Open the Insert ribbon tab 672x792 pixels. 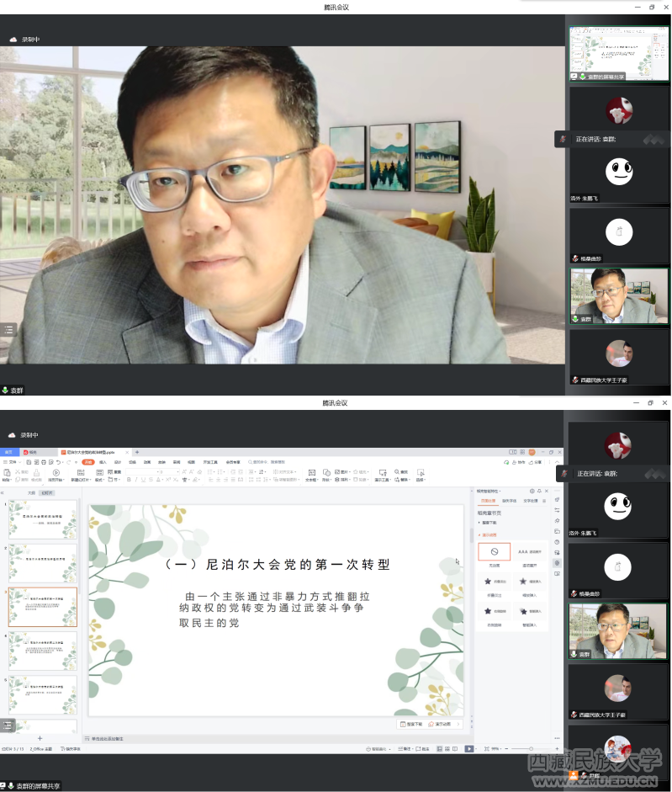coord(103,462)
